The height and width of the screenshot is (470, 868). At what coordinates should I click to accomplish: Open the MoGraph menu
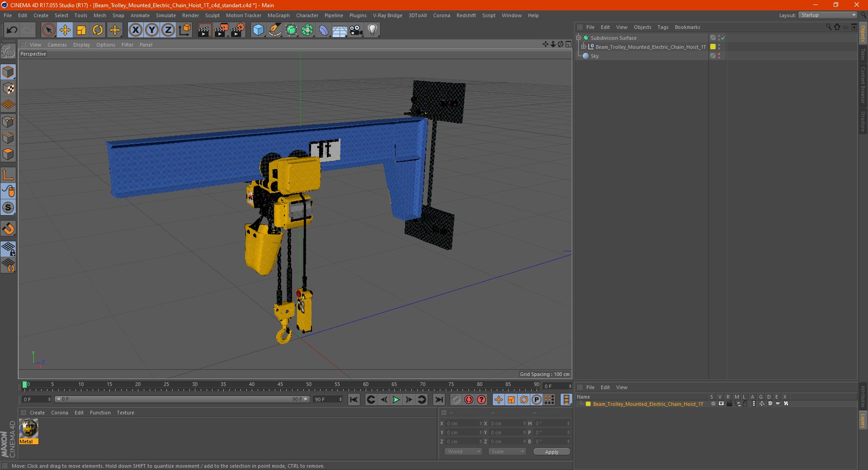pyautogui.click(x=278, y=15)
